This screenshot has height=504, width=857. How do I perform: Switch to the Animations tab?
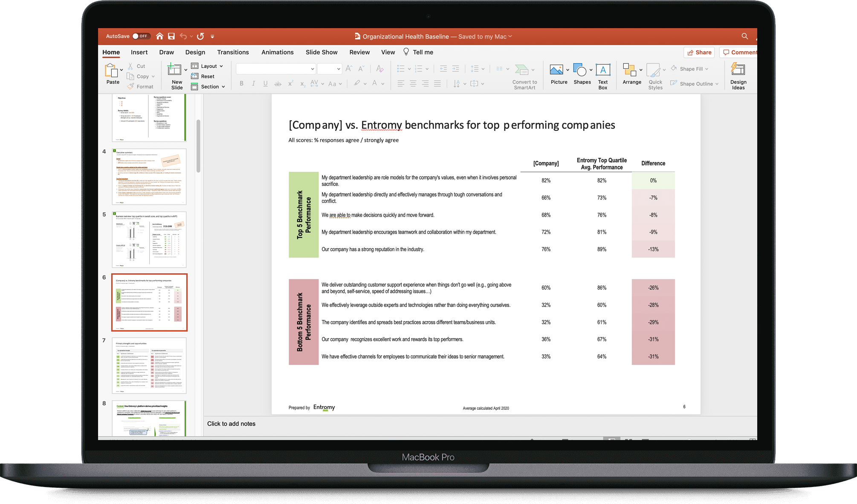click(277, 52)
